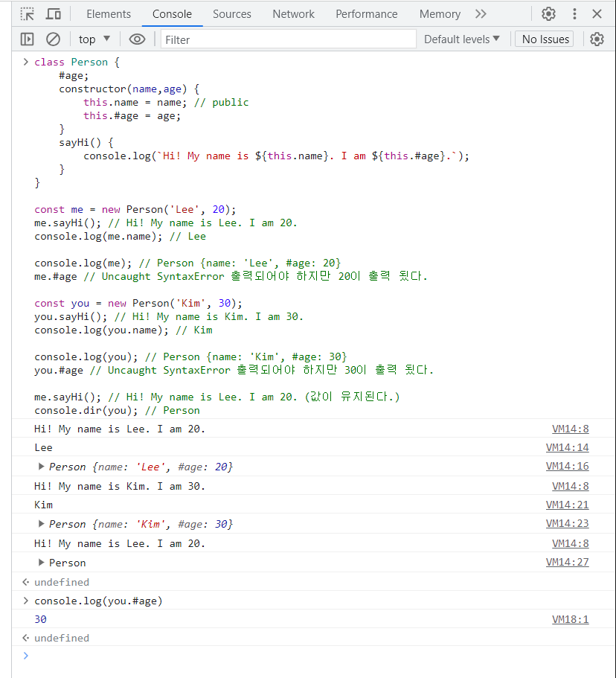Screen dimensions: 616x678
Task: Toggle the live expression eye icon
Action: (137, 39)
